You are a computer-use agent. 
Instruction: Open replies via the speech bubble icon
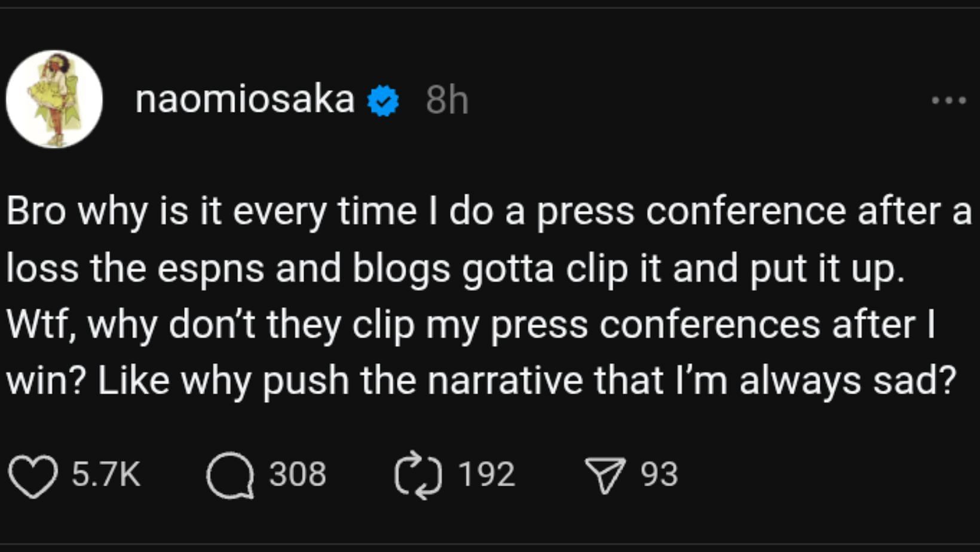tap(230, 476)
